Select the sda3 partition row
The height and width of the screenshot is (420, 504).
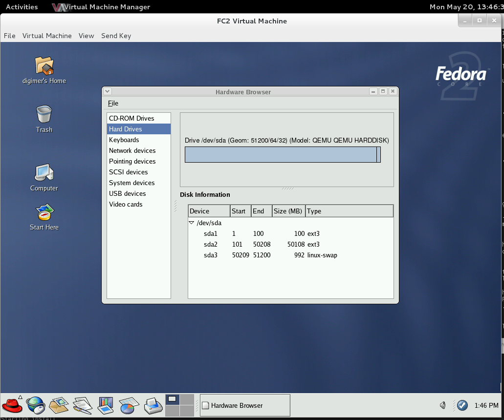click(290, 255)
